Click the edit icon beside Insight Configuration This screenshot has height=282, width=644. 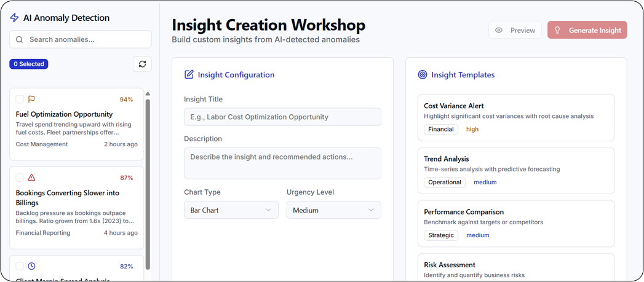click(x=189, y=75)
